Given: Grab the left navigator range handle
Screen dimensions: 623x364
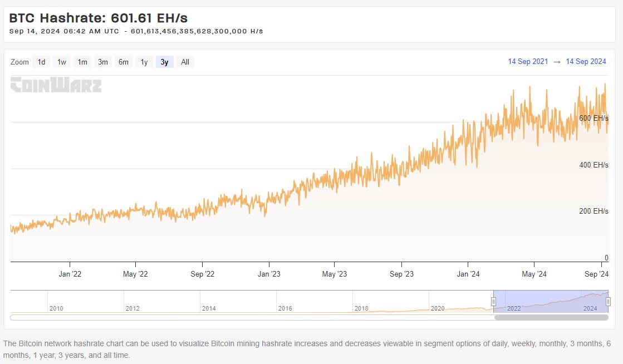Looking at the screenshot, I should click(x=493, y=302).
